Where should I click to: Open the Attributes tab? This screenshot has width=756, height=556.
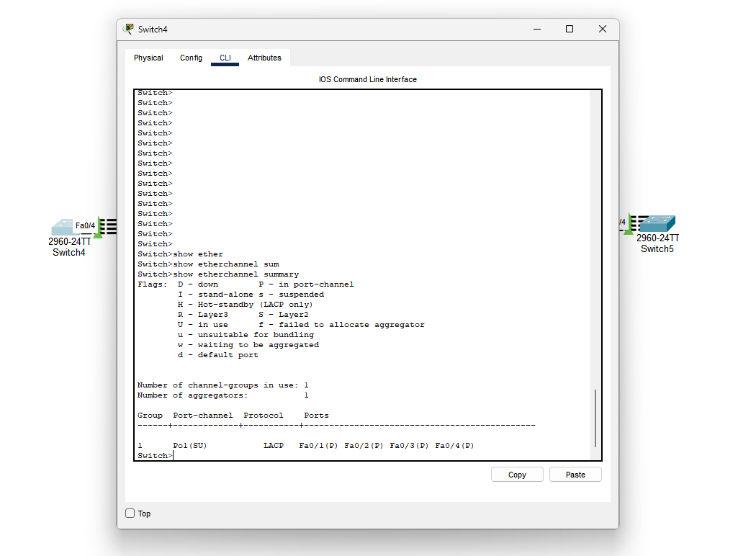tap(264, 58)
